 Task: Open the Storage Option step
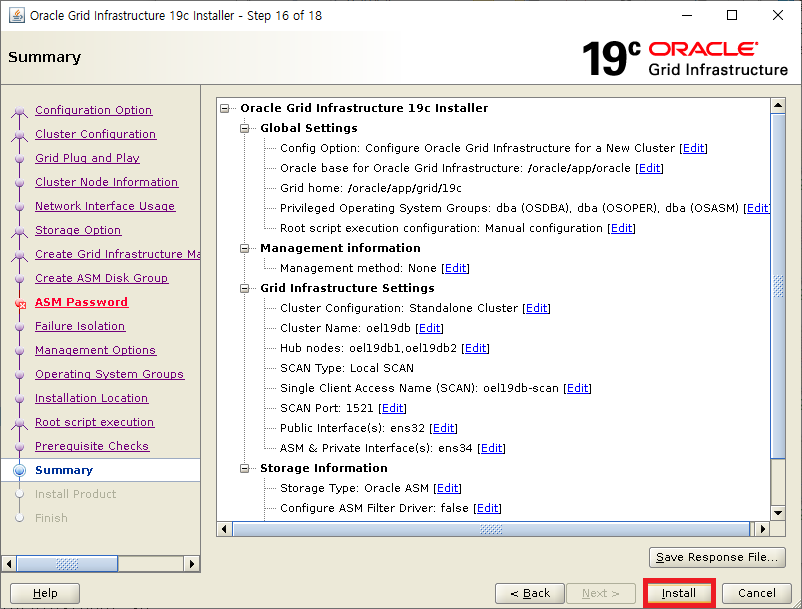[78, 230]
